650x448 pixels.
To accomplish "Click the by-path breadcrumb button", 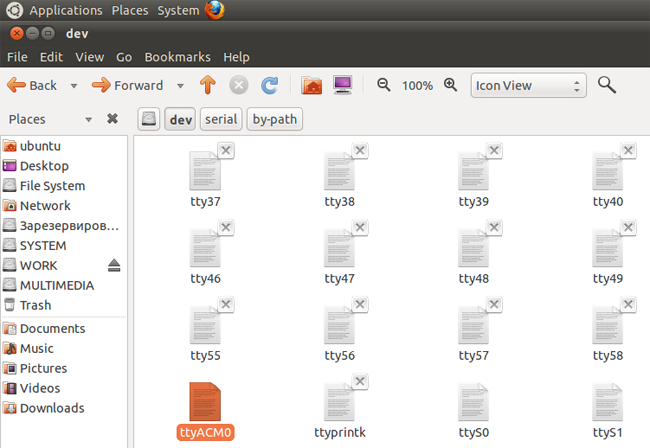I will [x=274, y=119].
